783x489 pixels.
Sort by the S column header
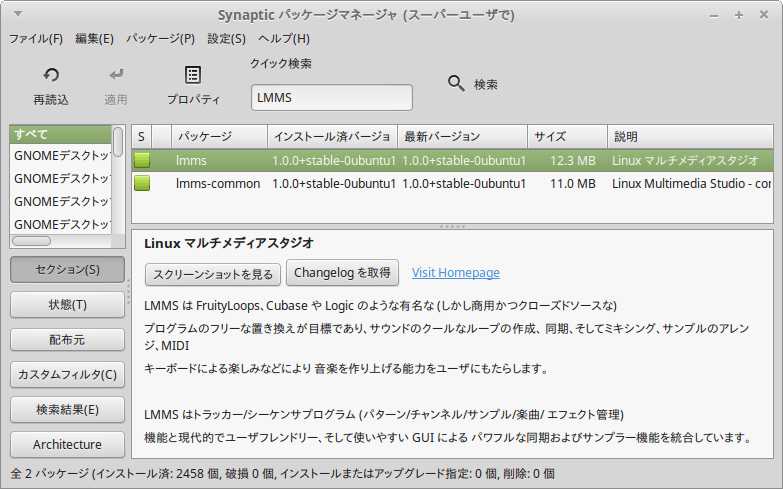141,136
